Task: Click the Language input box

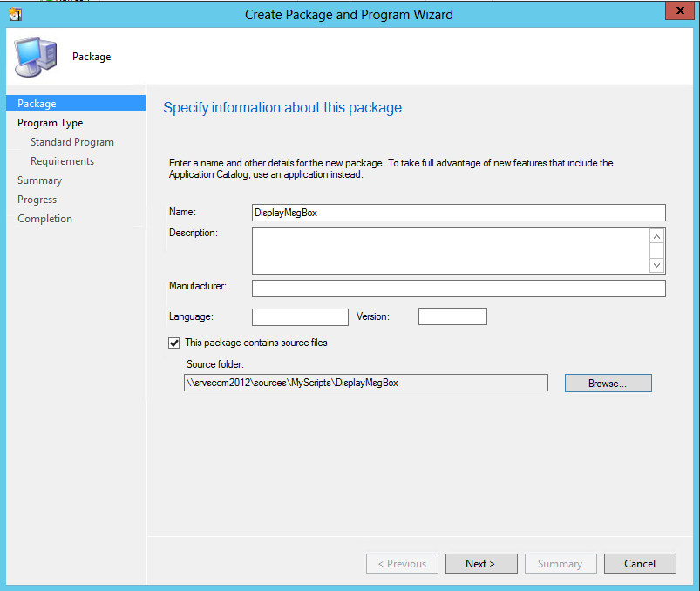Action: (x=300, y=316)
